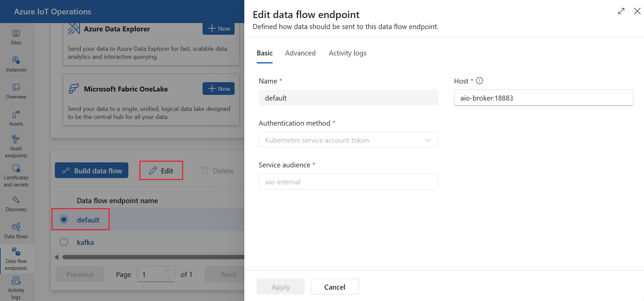
Task: Open the Assets section
Action: (x=16, y=118)
